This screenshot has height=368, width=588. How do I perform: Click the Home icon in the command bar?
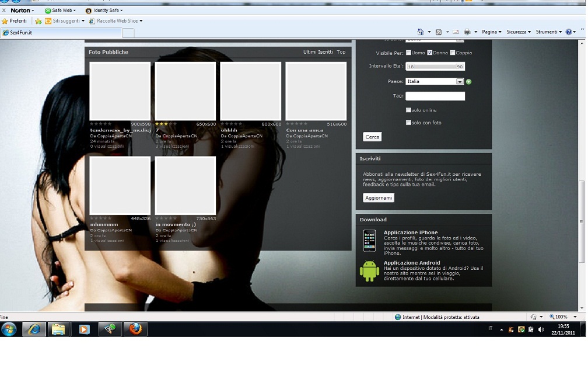[x=421, y=32]
